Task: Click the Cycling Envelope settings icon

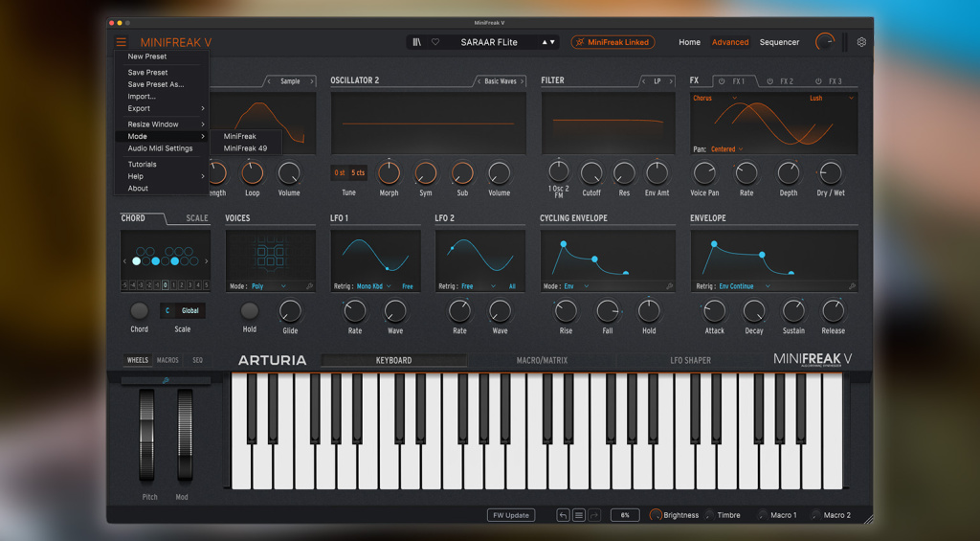Action: click(x=669, y=286)
